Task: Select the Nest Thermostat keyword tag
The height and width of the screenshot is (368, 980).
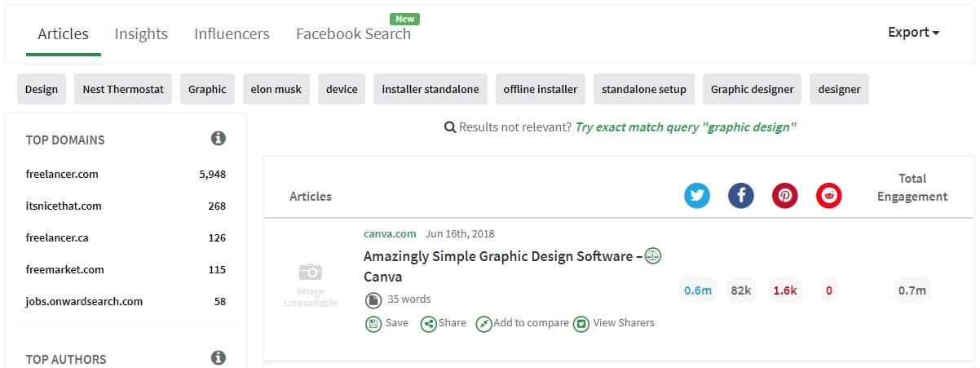Action: 123,89
